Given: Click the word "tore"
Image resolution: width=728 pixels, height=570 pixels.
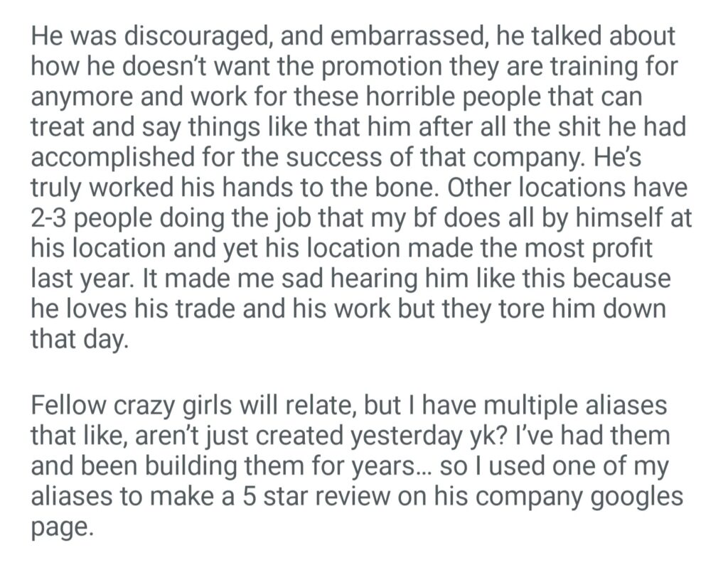Looking at the screenshot, I should (x=528, y=308).
